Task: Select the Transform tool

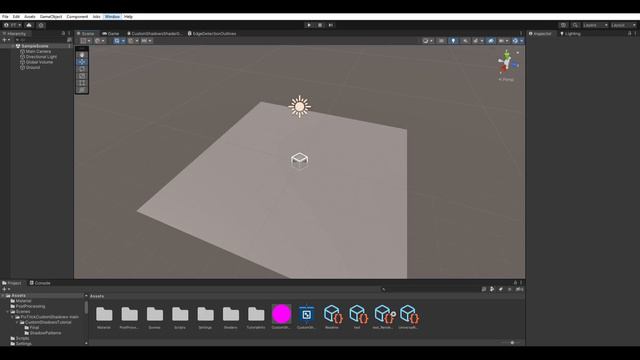Action: [x=82, y=89]
